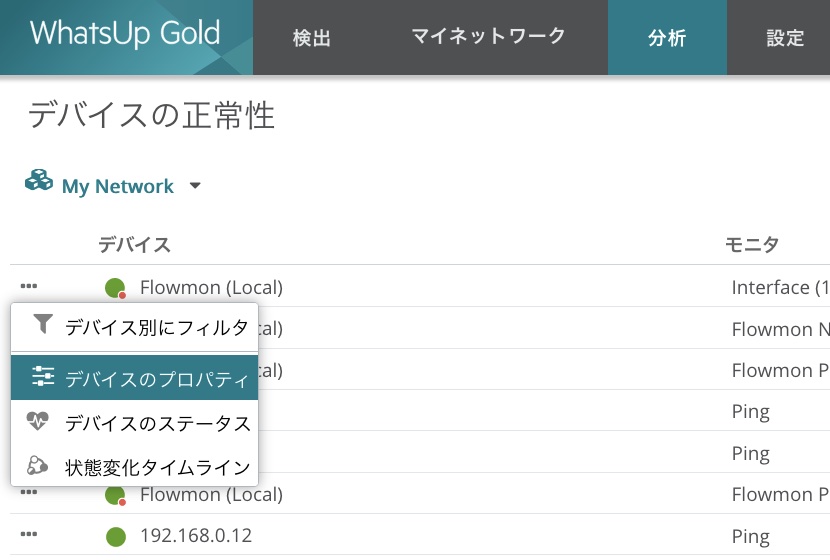Click the green status icon for 192.168.0.12

tap(115, 537)
